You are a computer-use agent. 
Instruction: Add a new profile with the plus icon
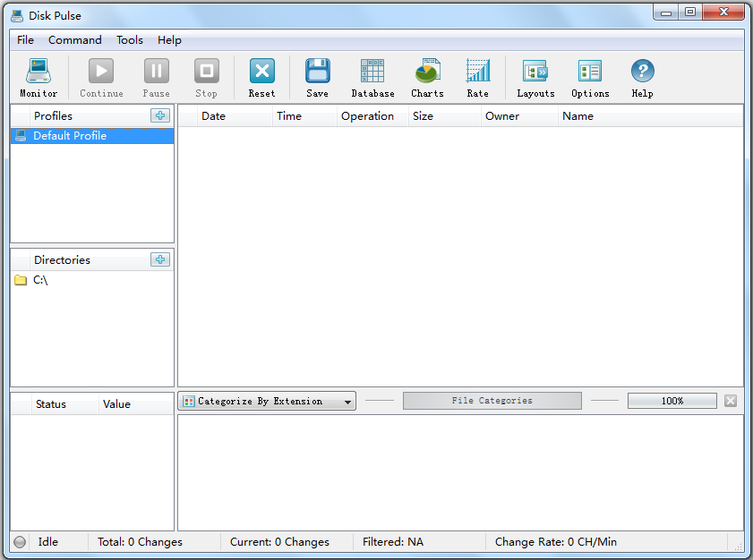pos(160,115)
